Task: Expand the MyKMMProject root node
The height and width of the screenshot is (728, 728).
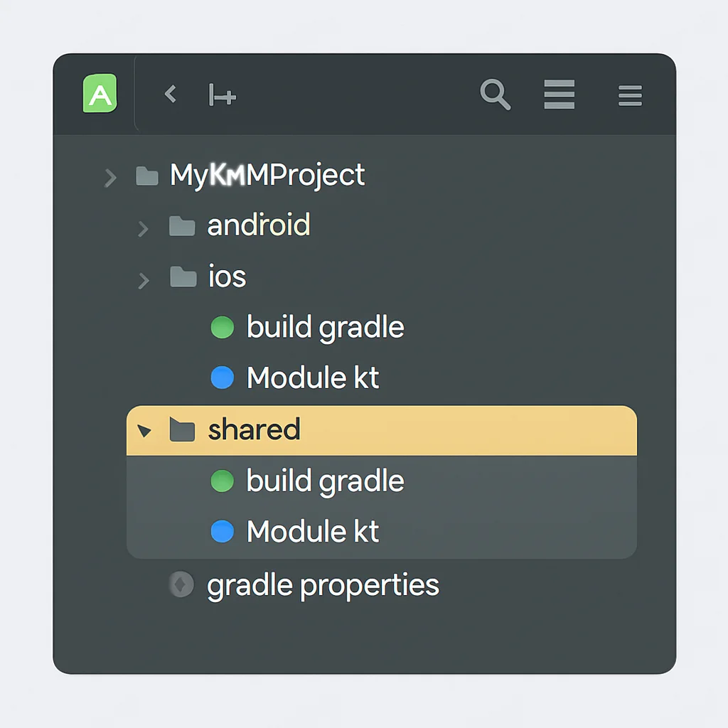Action: pos(110,178)
